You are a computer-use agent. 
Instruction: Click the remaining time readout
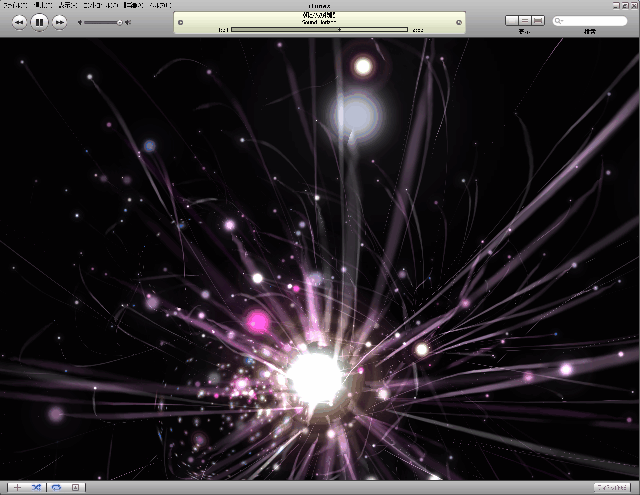point(418,30)
